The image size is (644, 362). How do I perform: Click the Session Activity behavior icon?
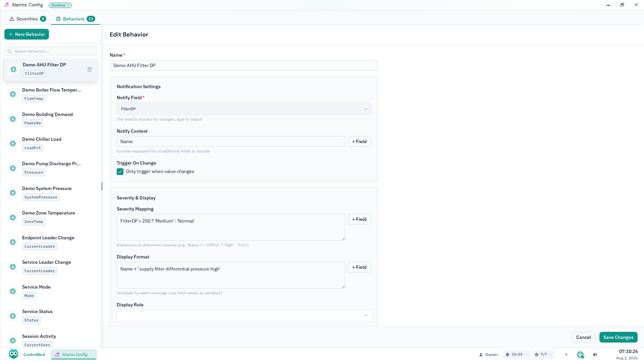coord(13,341)
